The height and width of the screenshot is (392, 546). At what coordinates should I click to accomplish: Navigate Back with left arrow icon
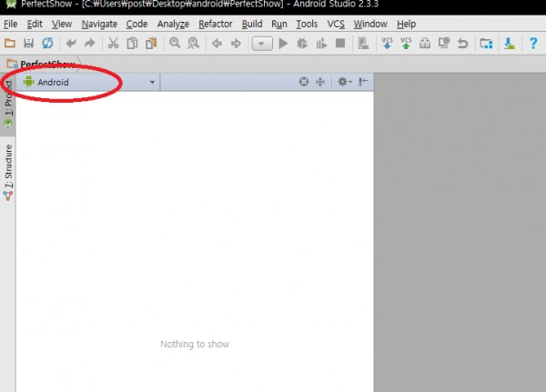(217, 44)
